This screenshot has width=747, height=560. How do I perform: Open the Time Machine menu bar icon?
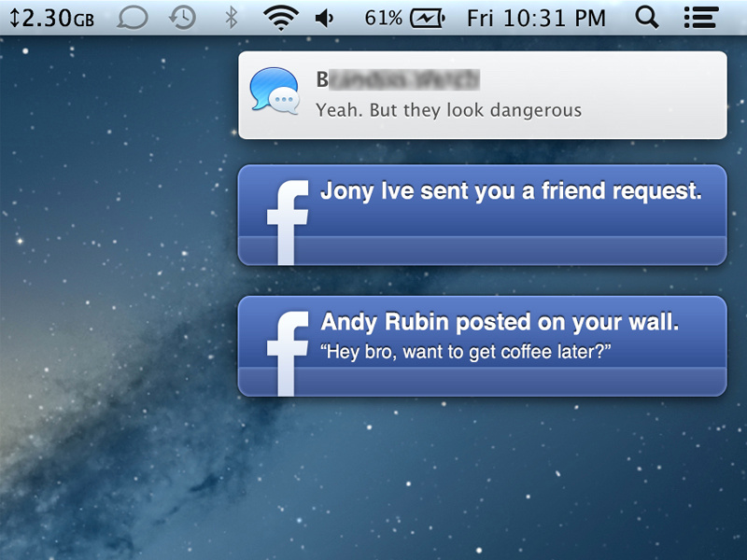182,18
